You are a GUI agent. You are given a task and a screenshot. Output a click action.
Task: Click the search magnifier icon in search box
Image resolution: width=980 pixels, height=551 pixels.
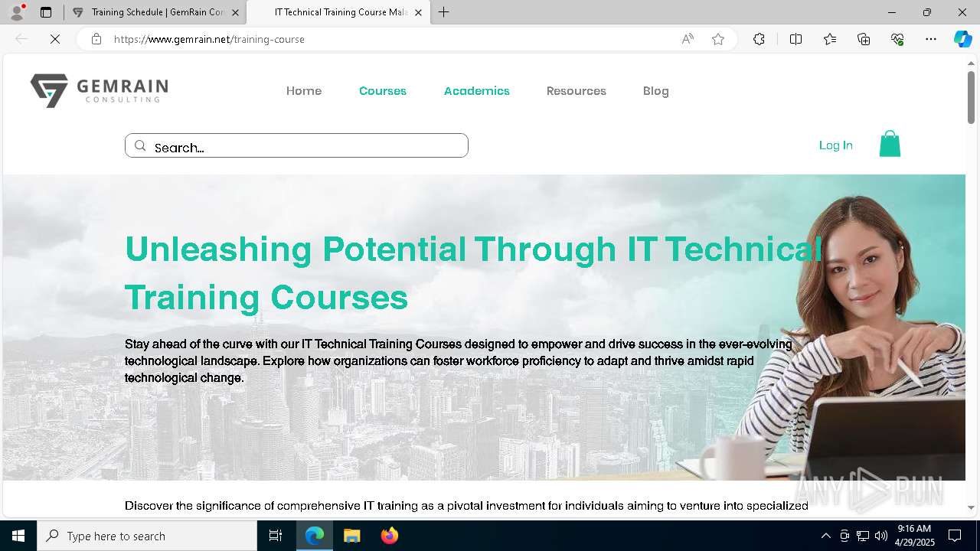[x=140, y=145]
